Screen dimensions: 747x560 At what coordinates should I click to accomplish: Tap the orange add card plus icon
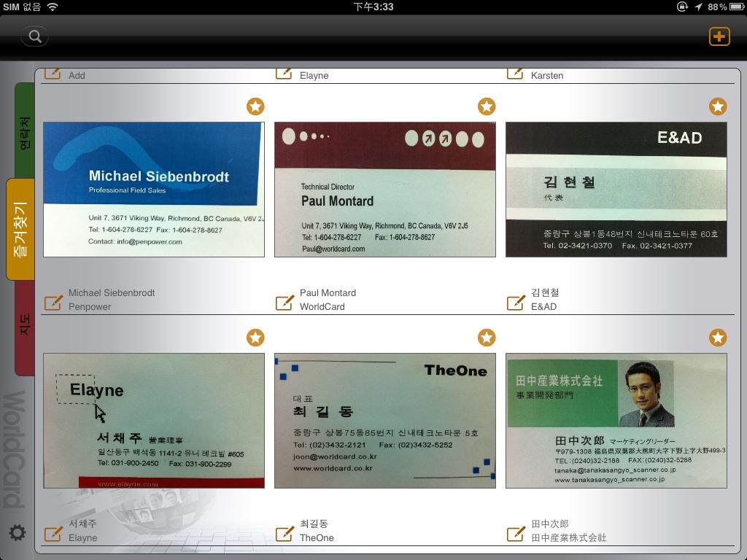tap(719, 36)
